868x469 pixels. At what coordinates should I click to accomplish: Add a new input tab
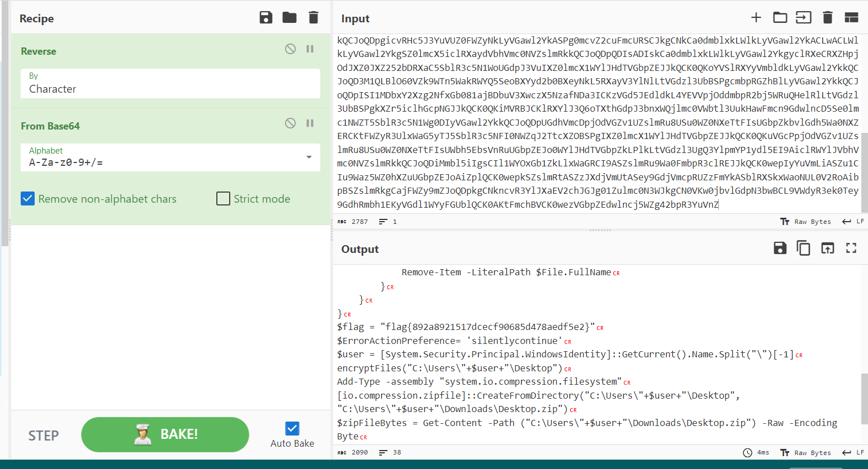756,18
